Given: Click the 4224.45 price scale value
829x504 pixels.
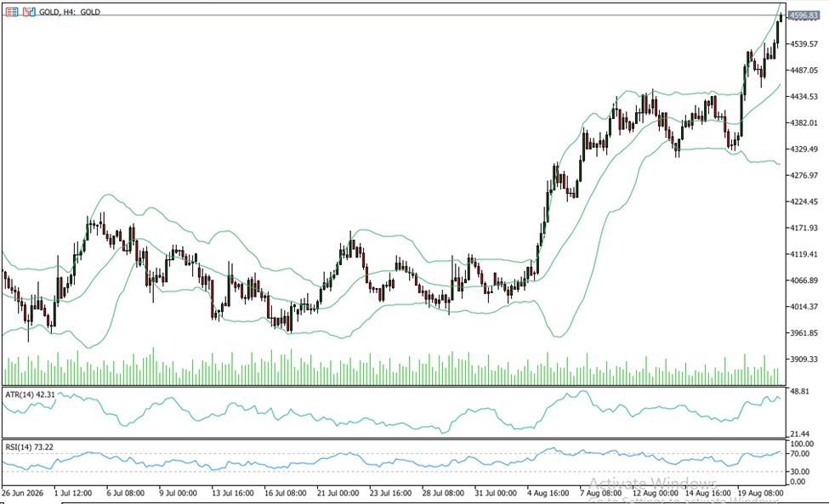Looking at the screenshot, I should [803, 201].
